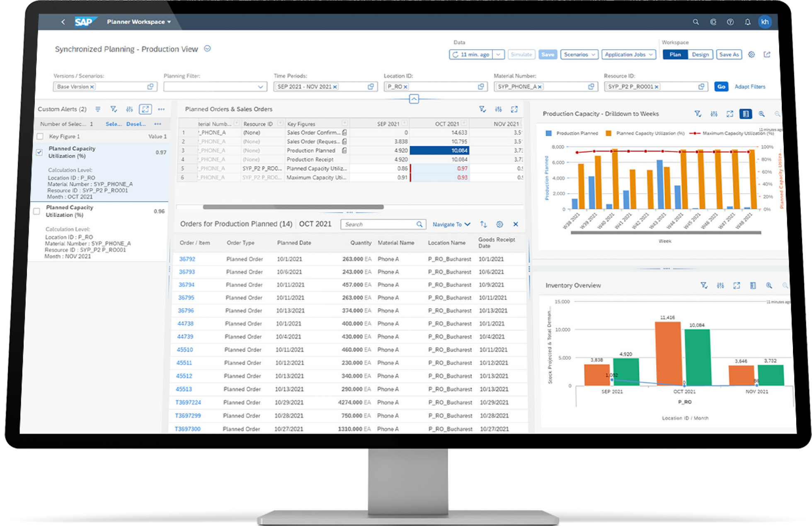
Task: Check the NOV 2021 capacity alert
Action: (37, 211)
